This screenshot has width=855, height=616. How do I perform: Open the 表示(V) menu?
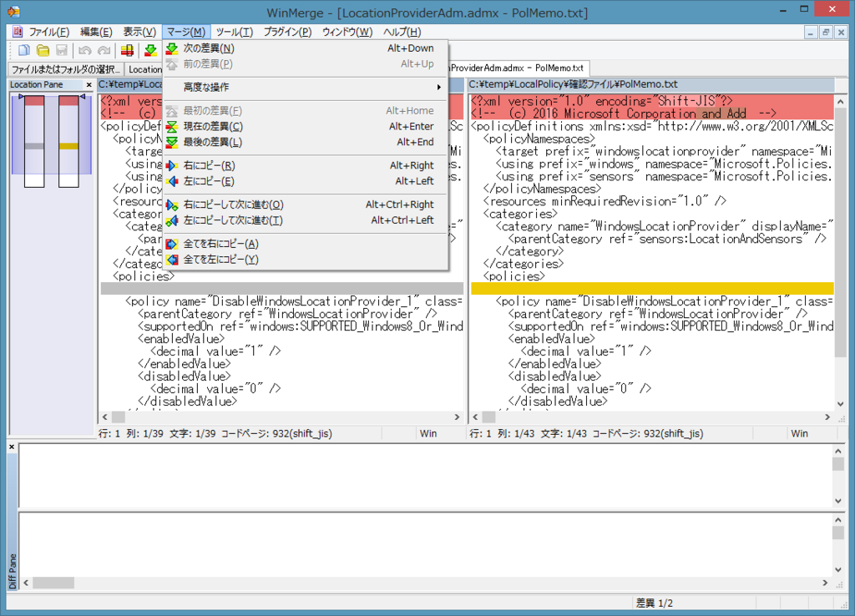[x=139, y=33]
